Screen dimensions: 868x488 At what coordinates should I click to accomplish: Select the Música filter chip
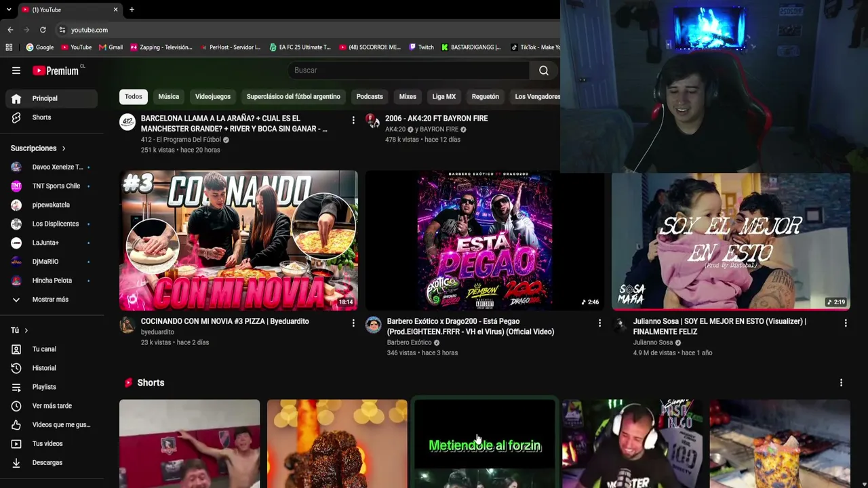169,96
